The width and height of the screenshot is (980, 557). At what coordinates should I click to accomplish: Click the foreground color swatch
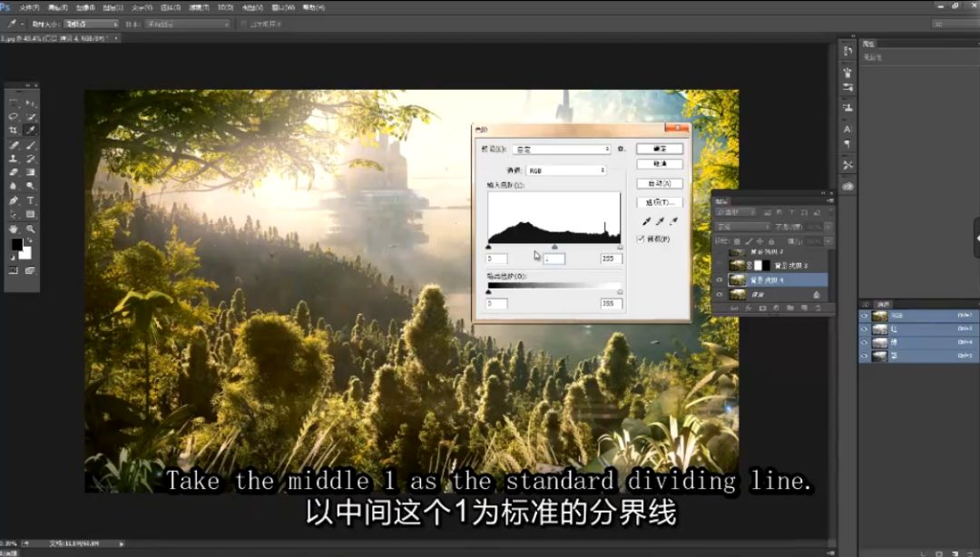pyautogui.click(x=15, y=243)
